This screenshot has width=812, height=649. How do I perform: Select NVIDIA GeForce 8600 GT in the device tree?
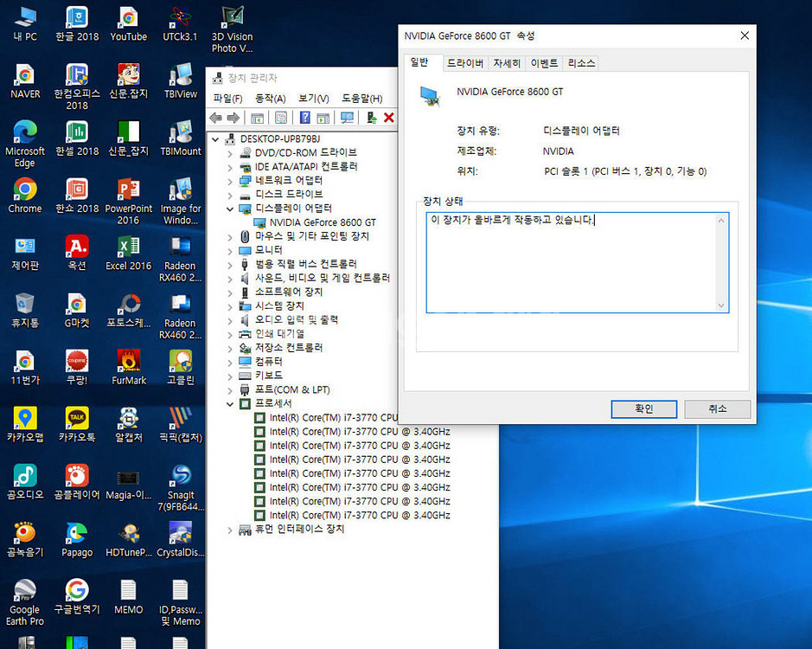click(322, 222)
